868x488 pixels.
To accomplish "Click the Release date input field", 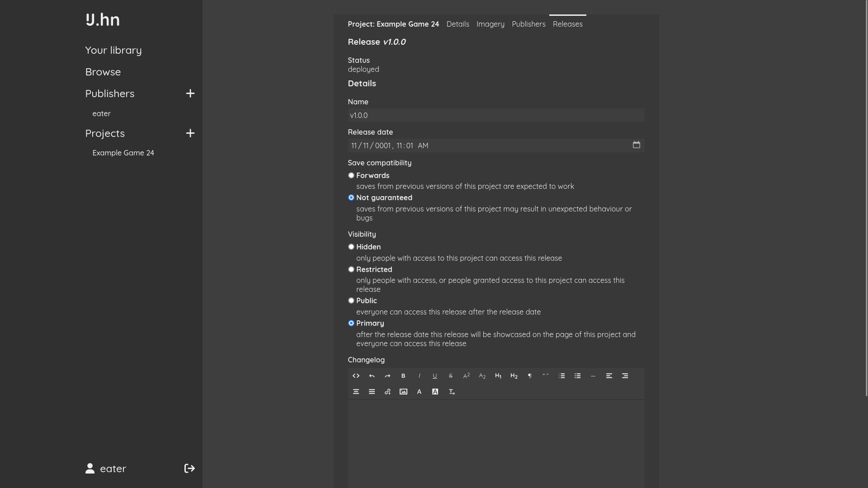I will (496, 145).
